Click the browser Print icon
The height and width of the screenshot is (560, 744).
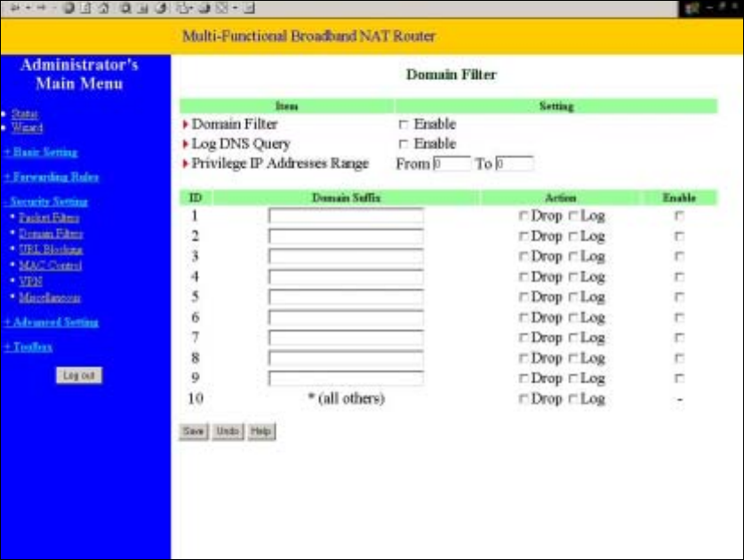204,8
